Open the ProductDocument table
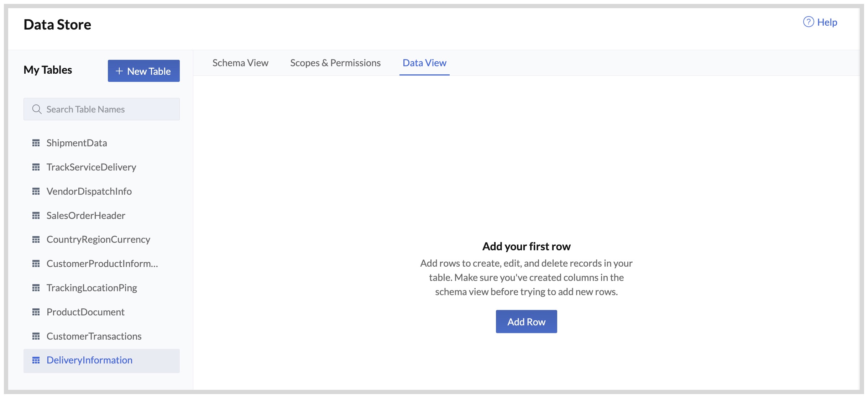The image size is (868, 398). click(85, 312)
